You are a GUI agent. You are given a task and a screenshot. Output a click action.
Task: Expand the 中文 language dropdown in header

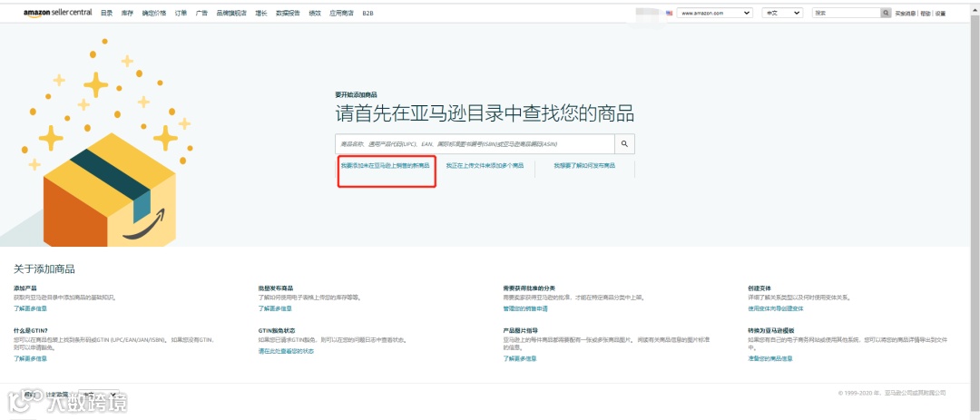(782, 13)
